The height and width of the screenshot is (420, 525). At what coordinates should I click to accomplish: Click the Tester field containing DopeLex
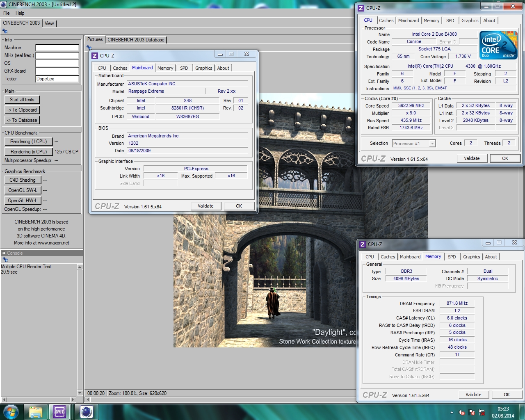57,79
